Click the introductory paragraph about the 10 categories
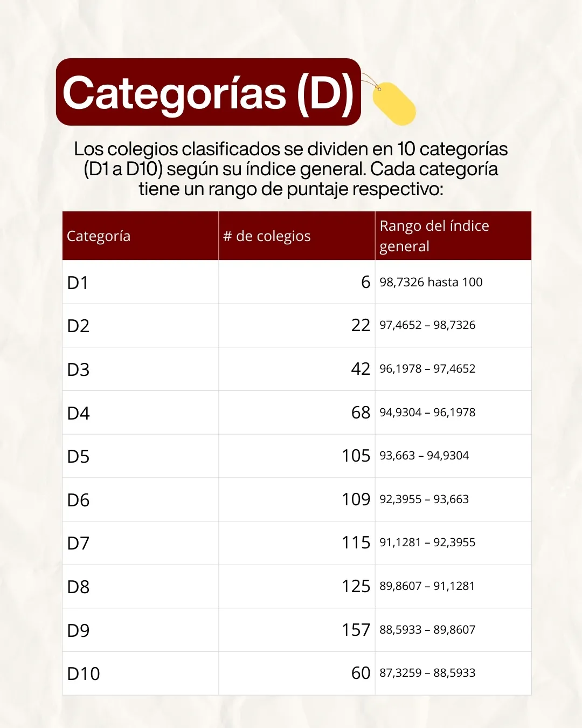Screen dimensions: 582x728 (291, 169)
